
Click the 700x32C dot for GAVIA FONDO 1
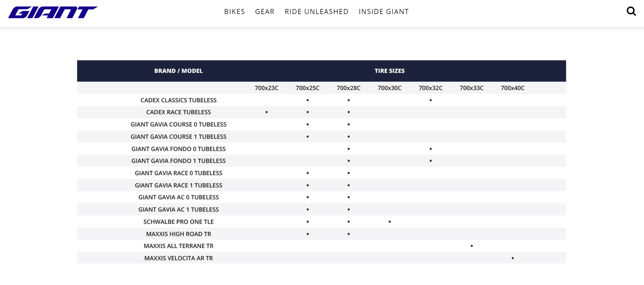point(431,161)
